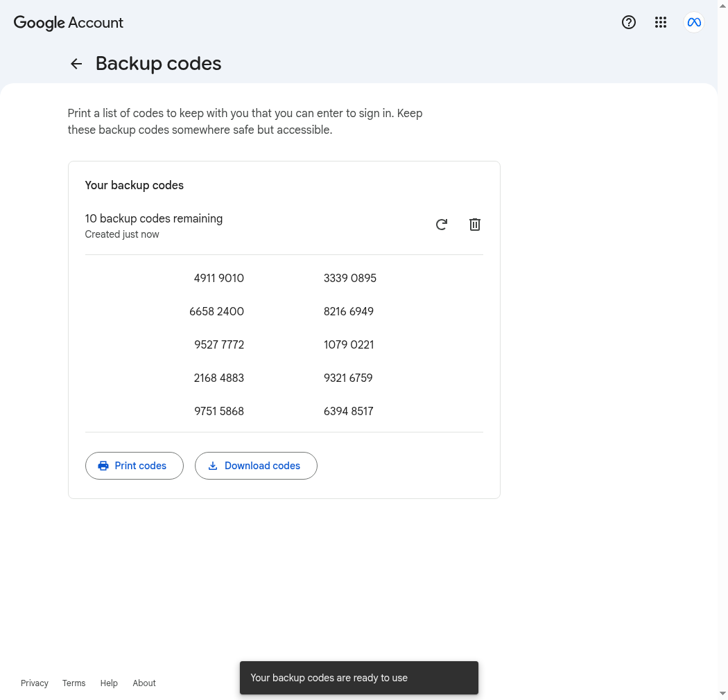Select backup code 6394 8517
The width and height of the screenshot is (728, 700).
pos(348,411)
